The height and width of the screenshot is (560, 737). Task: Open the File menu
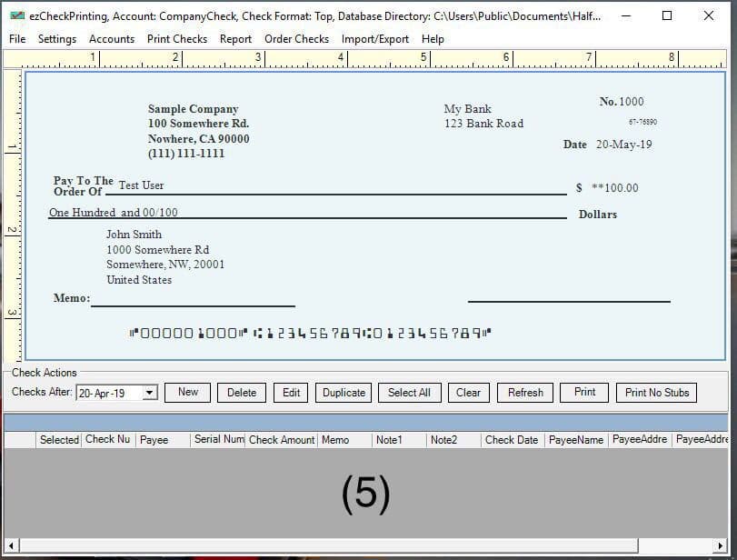pyautogui.click(x=17, y=39)
